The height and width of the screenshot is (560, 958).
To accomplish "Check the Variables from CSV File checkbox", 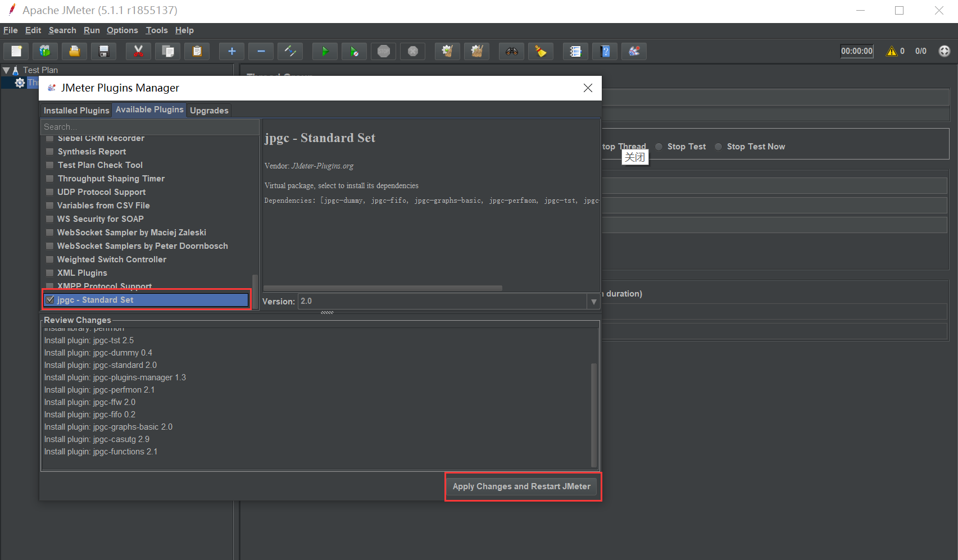I will 50,206.
